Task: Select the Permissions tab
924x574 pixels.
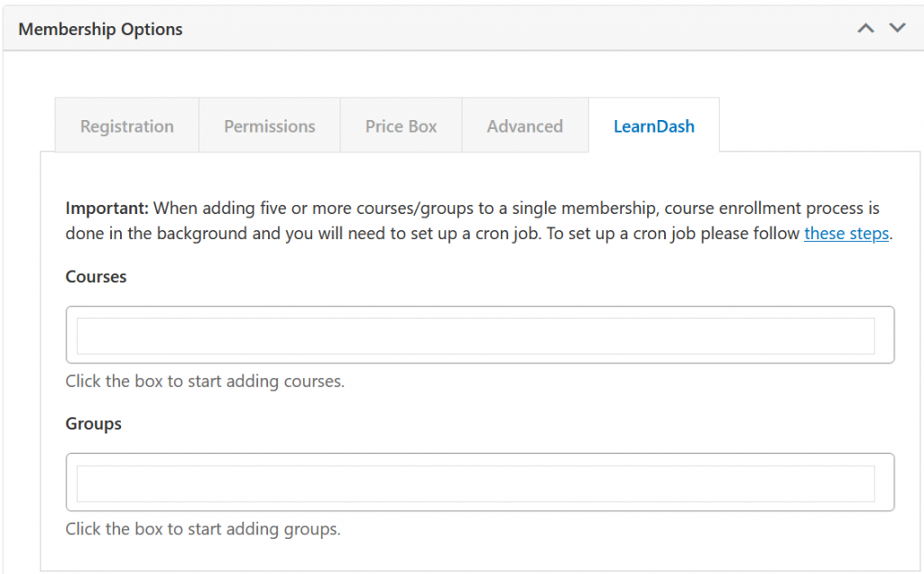Action: (269, 125)
